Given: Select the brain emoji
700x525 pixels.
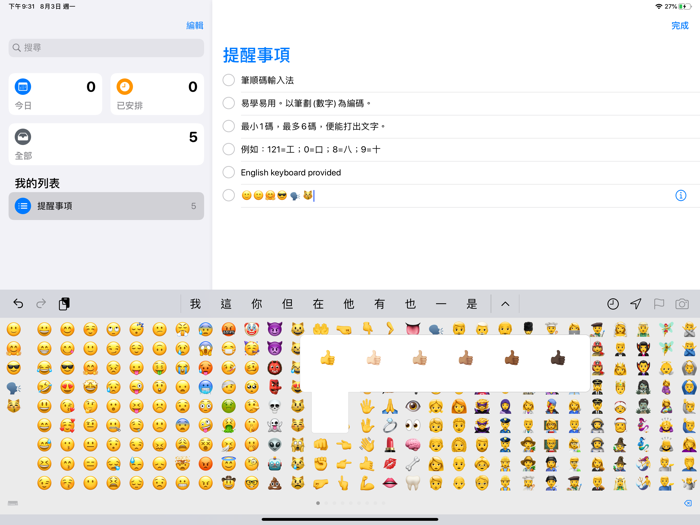Looking at the screenshot, I should coord(413,445).
